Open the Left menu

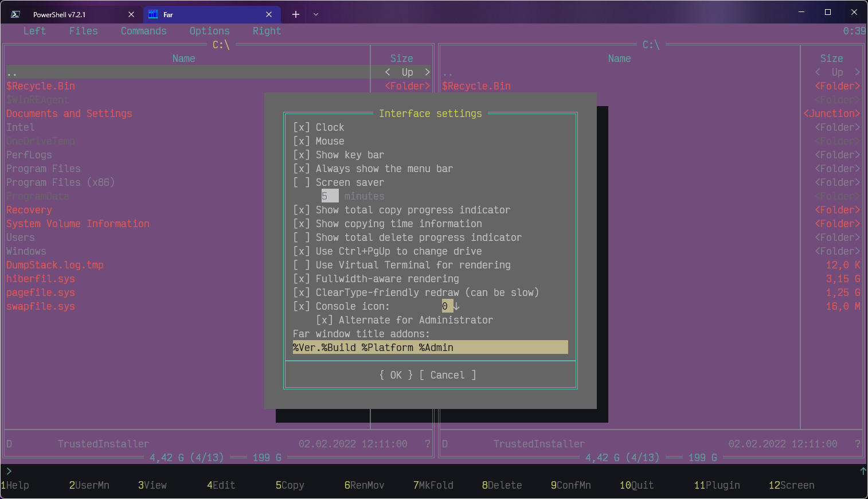[34, 31]
